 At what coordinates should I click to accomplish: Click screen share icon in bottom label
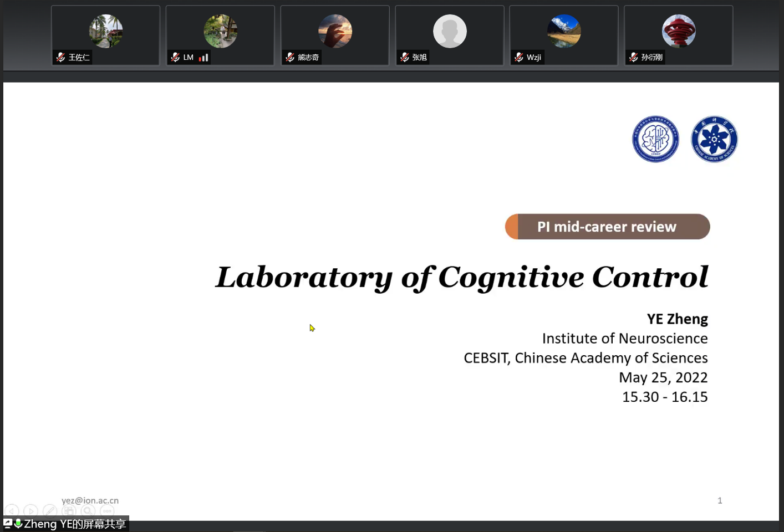click(x=8, y=523)
